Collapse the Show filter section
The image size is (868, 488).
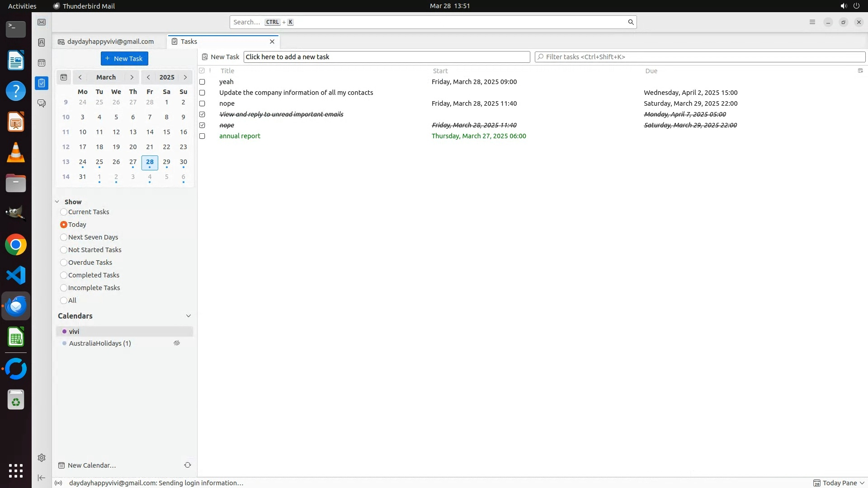(x=57, y=202)
